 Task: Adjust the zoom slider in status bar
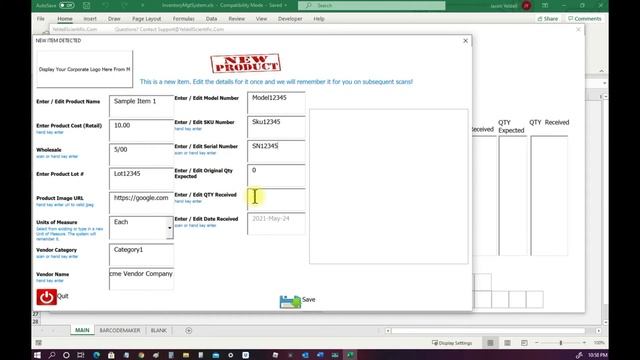point(560,343)
